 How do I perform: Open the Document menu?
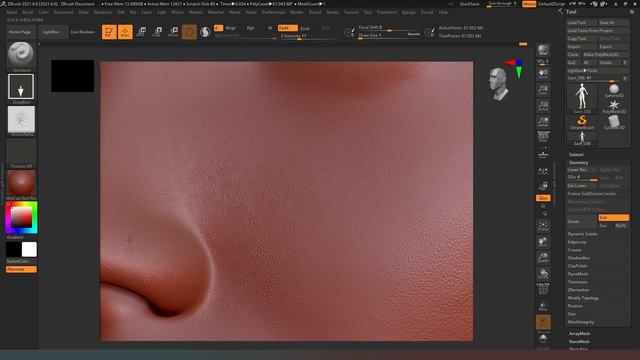pos(64,12)
